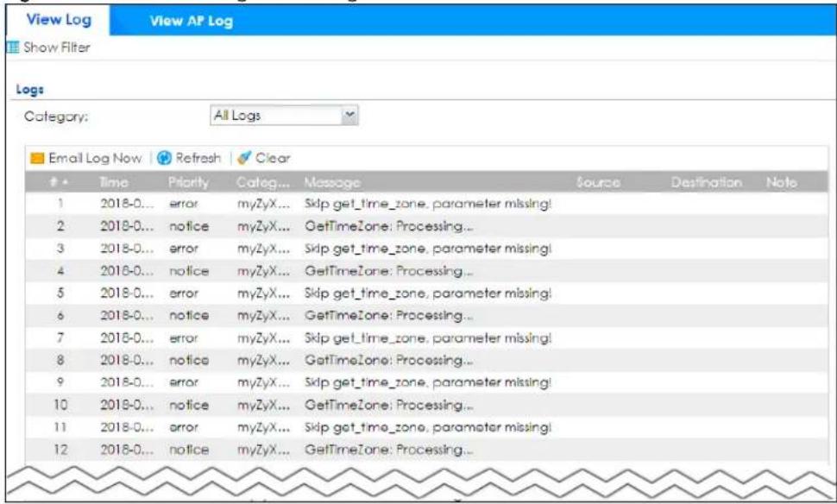837x504 pixels.
Task: Expand the Show Filter link
Action: tap(57, 47)
